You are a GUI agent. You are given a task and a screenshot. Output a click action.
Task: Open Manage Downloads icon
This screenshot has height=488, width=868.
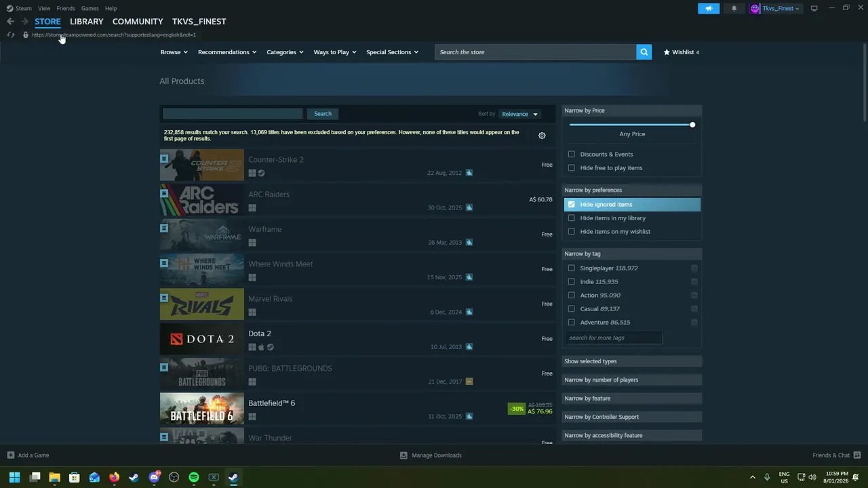point(403,455)
